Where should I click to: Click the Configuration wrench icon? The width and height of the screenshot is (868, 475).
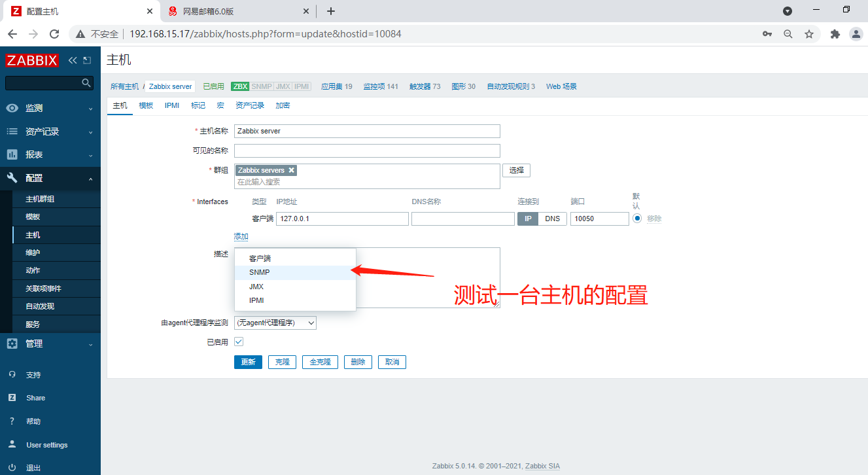[x=12, y=178]
